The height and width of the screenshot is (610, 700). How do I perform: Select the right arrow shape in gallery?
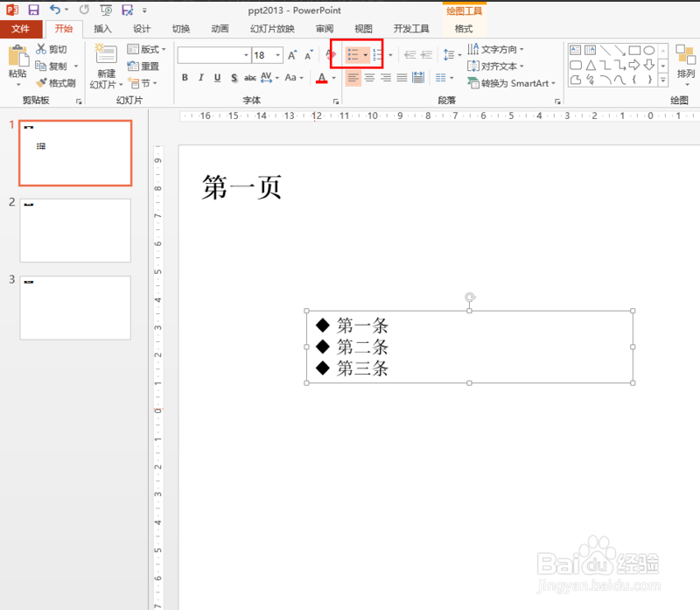click(x=633, y=65)
